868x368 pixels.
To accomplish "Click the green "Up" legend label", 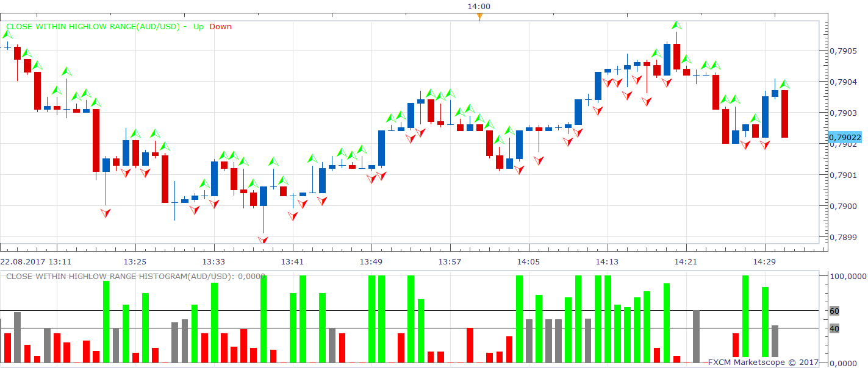I will [x=198, y=26].
